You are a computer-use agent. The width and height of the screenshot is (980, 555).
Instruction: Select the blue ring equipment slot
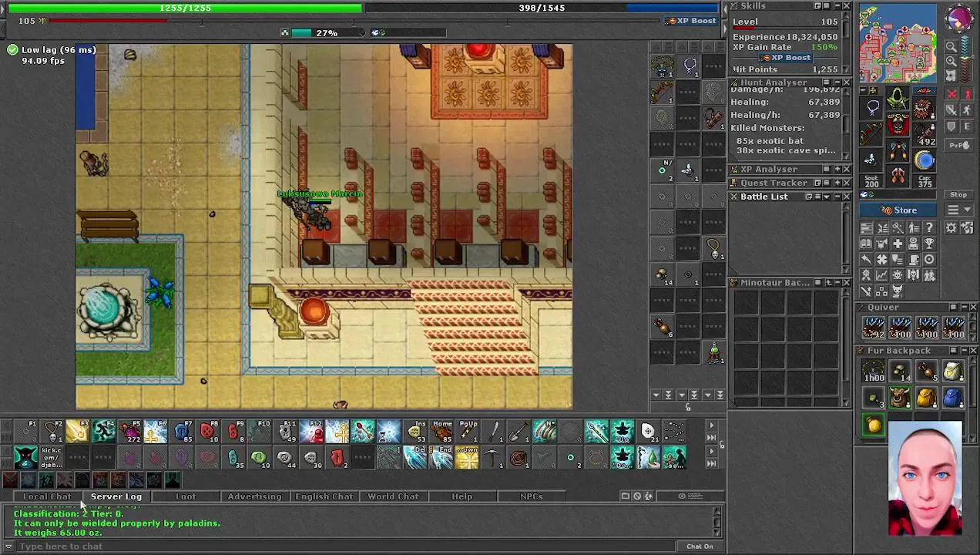coord(924,160)
